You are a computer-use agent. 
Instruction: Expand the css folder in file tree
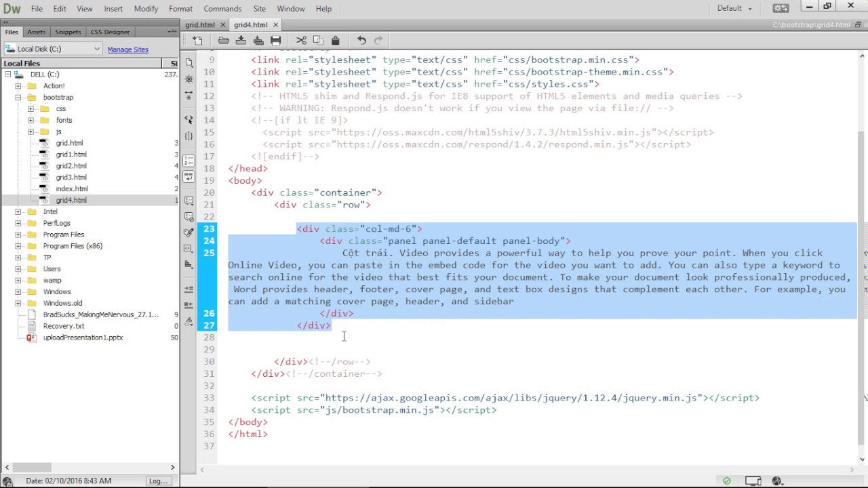(31, 108)
